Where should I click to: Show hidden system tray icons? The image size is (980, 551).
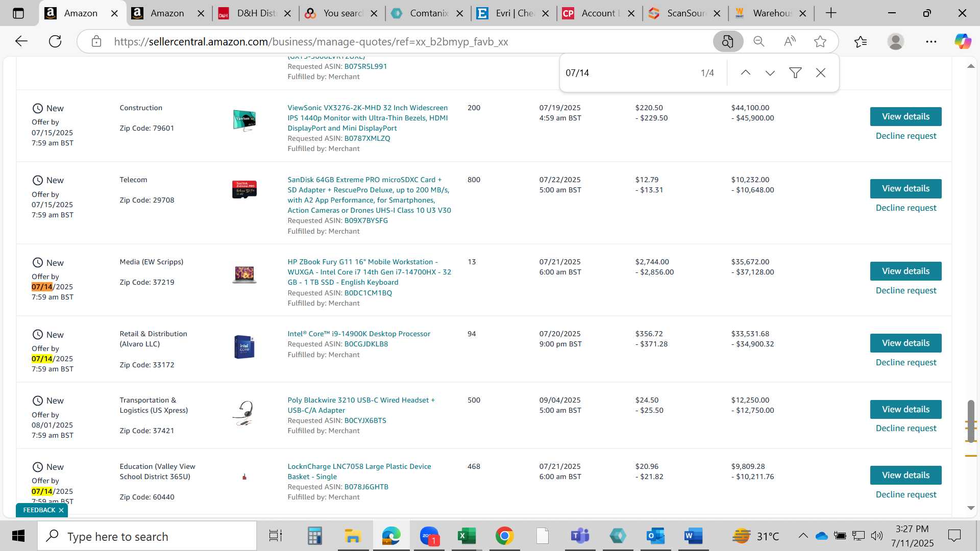803,536
